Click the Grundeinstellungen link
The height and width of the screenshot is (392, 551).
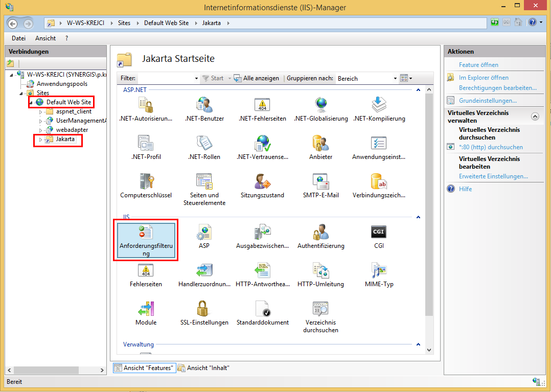click(488, 101)
